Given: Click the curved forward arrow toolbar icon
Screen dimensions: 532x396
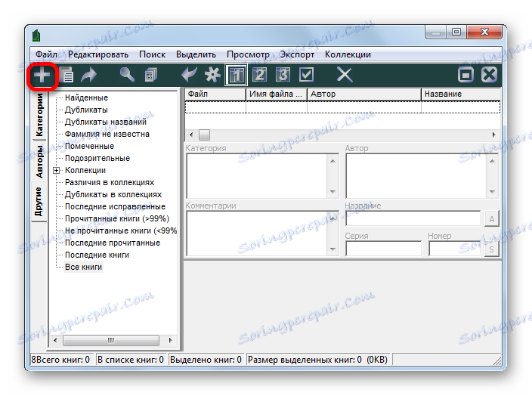Looking at the screenshot, I should point(89,75).
